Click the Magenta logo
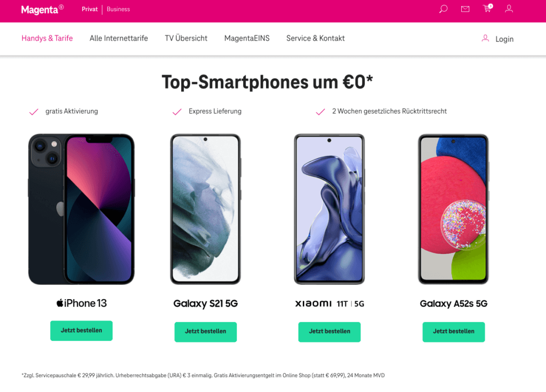546x392 pixels. [x=42, y=10]
